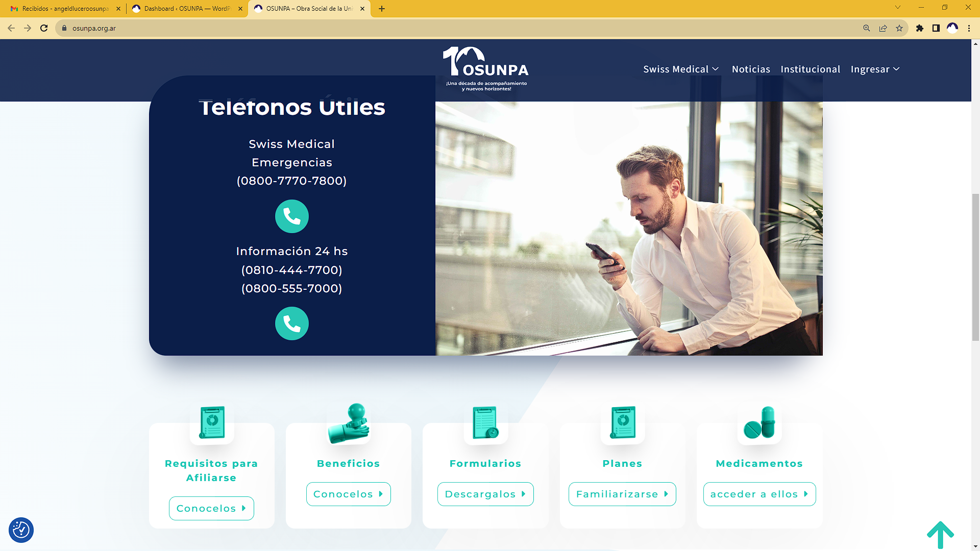Image resolution: width=980 pixels, height=551 pixels.
Task: Bookmark this page with the star icon
Action: click(899, 28)
